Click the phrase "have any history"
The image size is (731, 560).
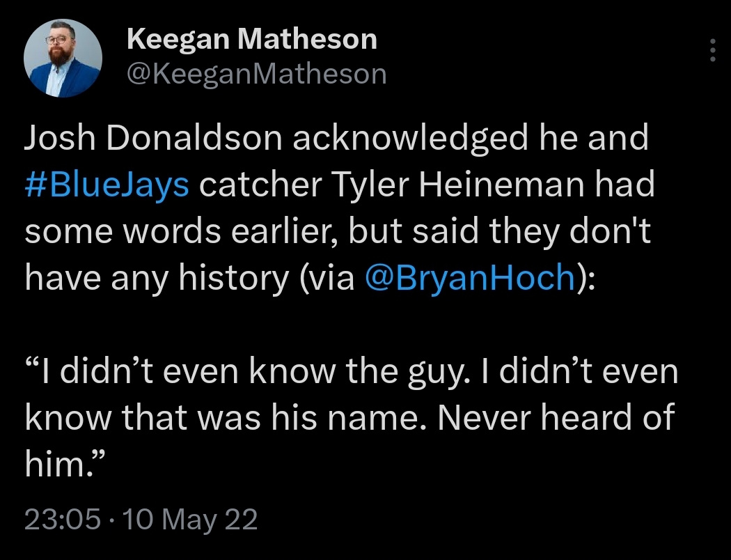pyautogui.click(x=157, y=278)
